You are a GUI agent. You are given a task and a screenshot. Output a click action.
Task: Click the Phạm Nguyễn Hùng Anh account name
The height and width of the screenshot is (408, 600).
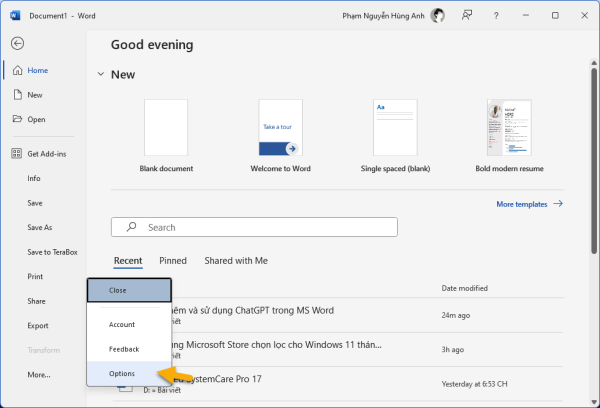click(x=383, y=16)
